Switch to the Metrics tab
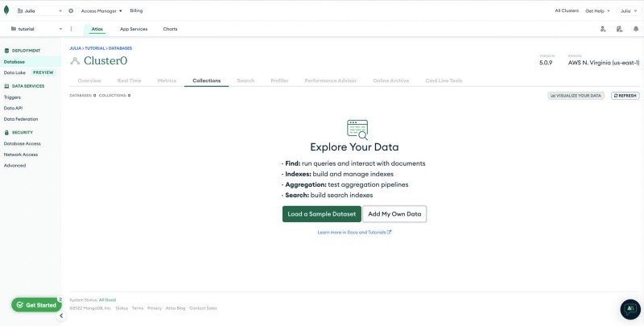644x326 pixels. pyautogui.click(x=167, y=80)
